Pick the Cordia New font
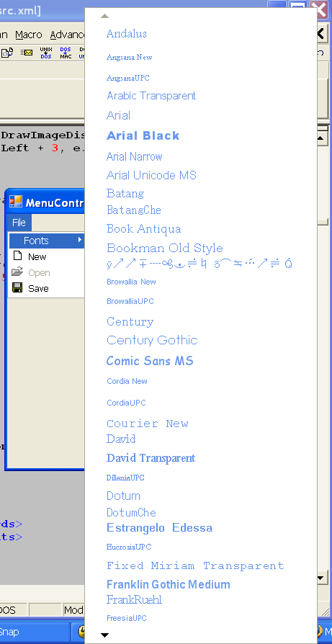 pyautogui.click(x=127, y=381)
